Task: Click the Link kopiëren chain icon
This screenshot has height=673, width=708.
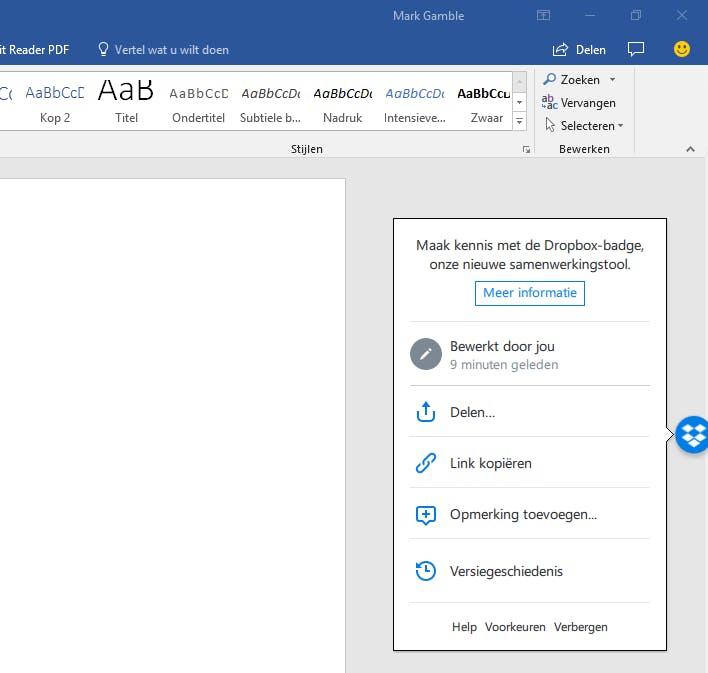Action: click(x=426, y=463)
